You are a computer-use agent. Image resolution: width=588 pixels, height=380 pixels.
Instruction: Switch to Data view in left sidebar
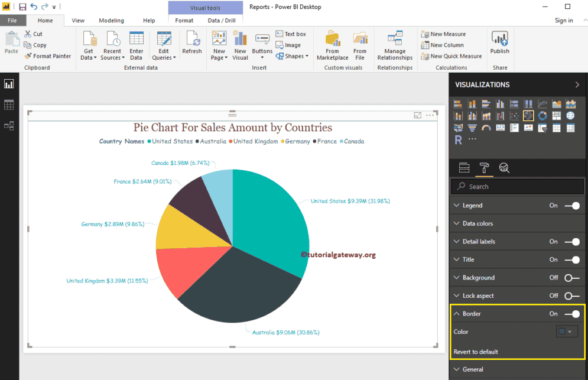(x=9, y=105)
